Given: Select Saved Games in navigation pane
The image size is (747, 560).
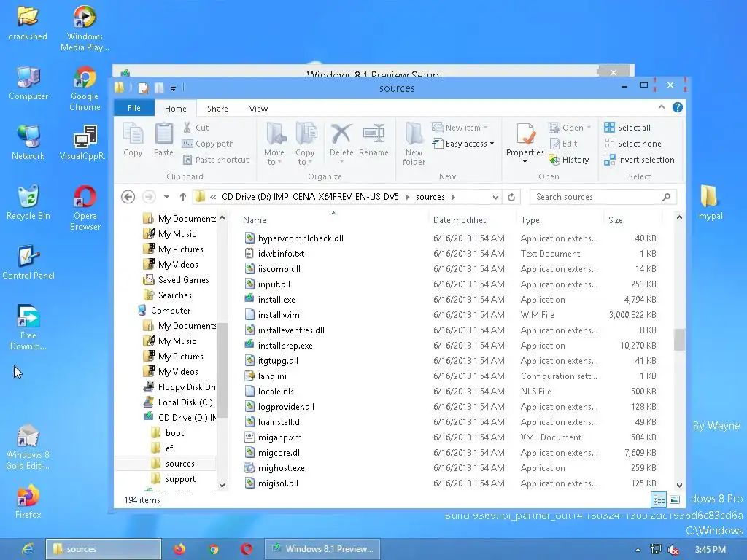Looking at the screenshot, I should coord(183,280).
